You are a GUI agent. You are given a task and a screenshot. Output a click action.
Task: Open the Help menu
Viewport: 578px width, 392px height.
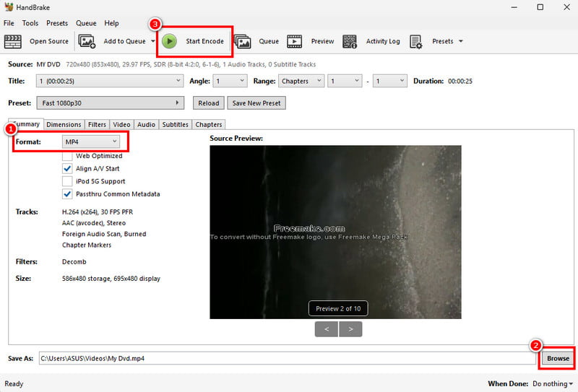tap(111, 23)
